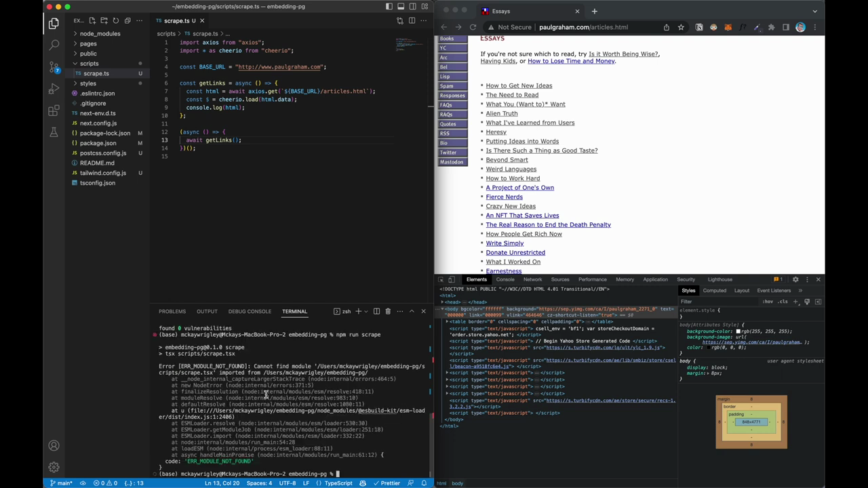Select package.json in Explorer

[x=98, y=143]
